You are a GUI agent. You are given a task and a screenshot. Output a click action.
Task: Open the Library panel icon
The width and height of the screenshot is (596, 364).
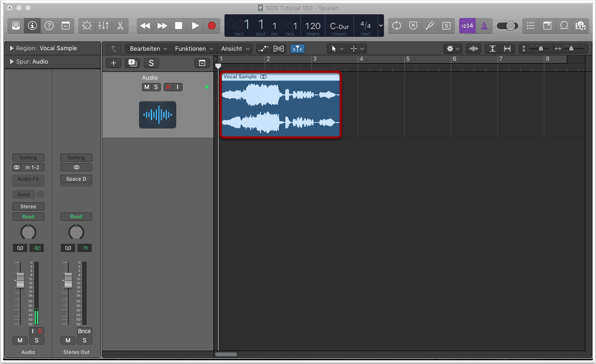(15, 26)
